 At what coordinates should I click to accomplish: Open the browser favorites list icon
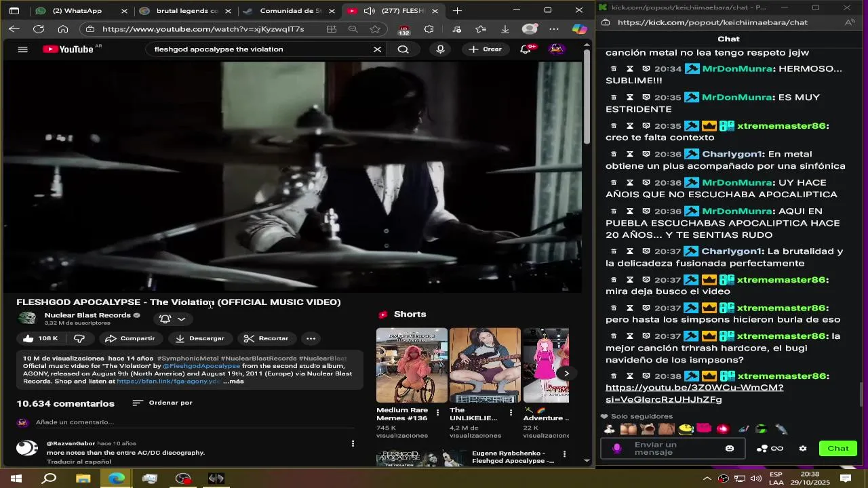pyautogui.click(x=481, y=29)
